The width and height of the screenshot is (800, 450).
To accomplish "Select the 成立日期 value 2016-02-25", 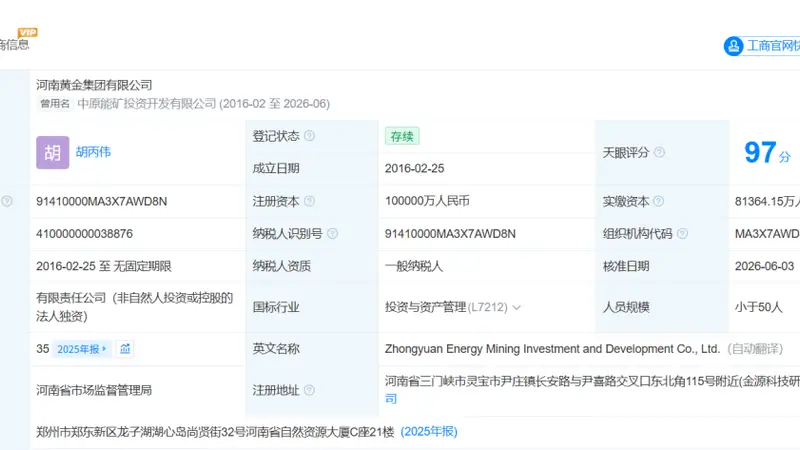I will coord(414,168).
